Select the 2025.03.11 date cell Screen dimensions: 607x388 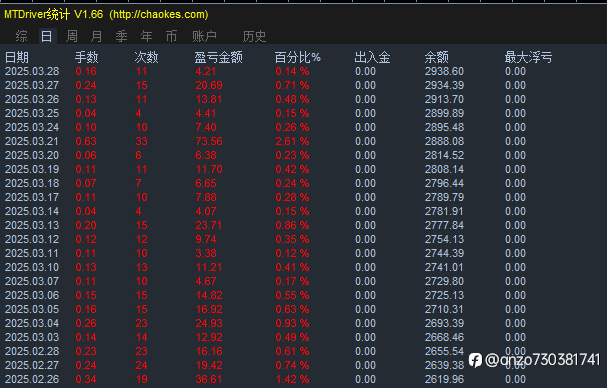tap(32, 253)
